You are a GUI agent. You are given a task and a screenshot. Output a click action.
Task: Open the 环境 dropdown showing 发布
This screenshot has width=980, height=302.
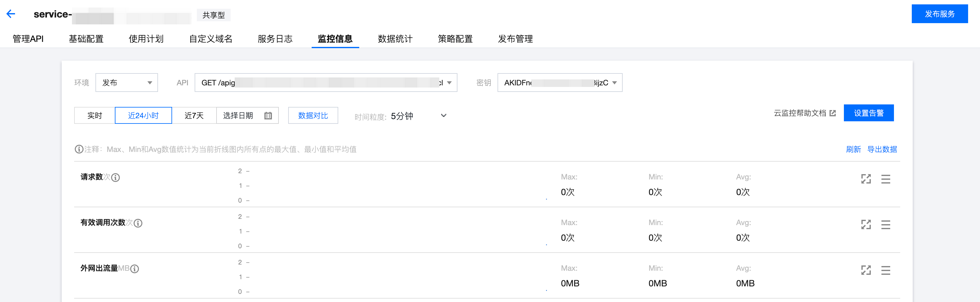pos(127,83)
